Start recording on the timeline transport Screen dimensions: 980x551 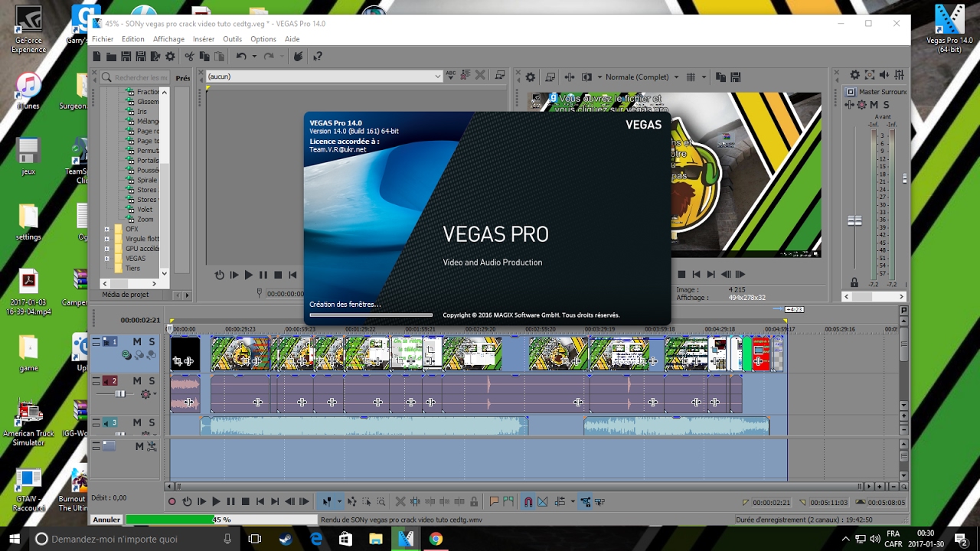coord(172,502)
